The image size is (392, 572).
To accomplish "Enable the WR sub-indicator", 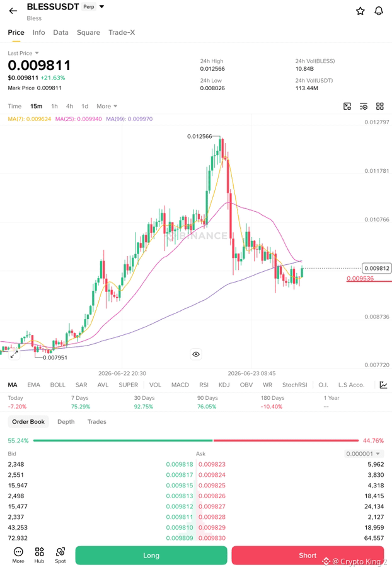I will [x=267, y=385].
